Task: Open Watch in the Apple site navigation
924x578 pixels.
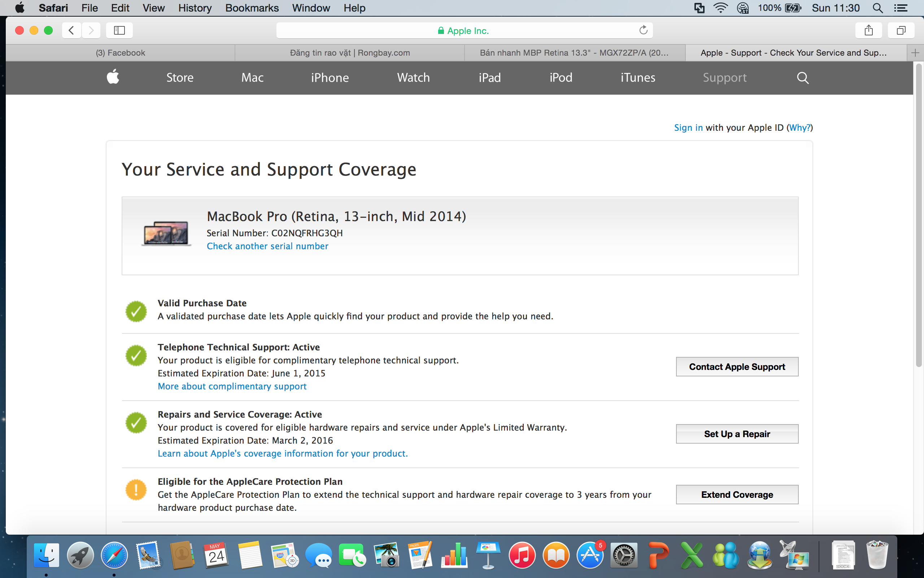Action: click(x=413, y=78)
